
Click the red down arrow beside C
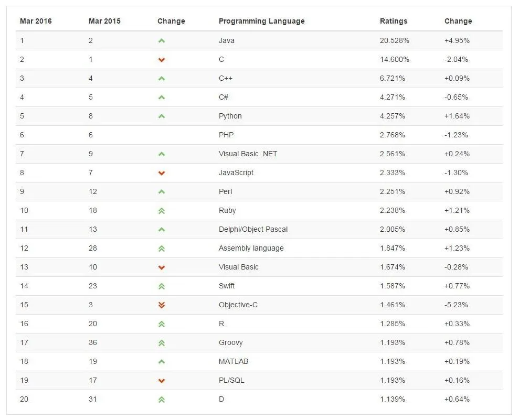click(162, 60)
